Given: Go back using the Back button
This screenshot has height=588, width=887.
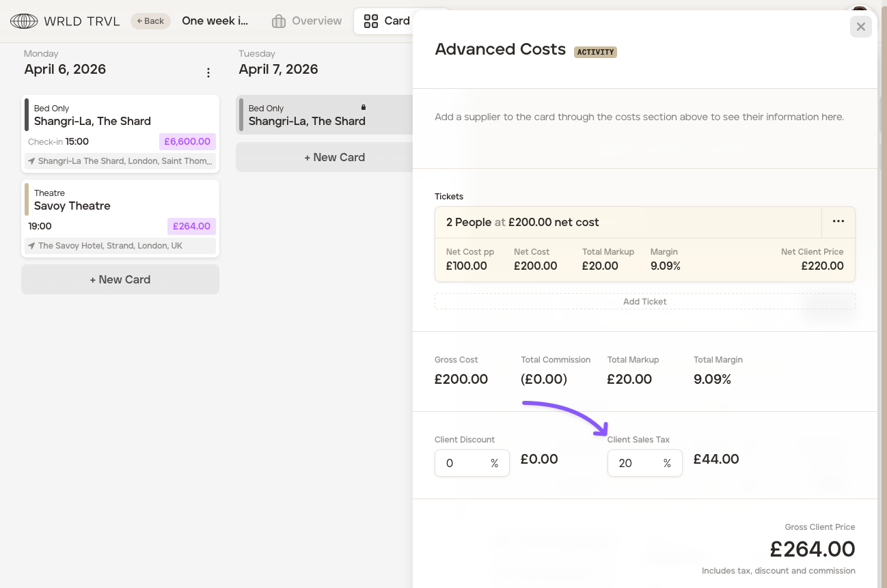Looking at the screenshot, I should pyautogui.click(x=150, y=21).
